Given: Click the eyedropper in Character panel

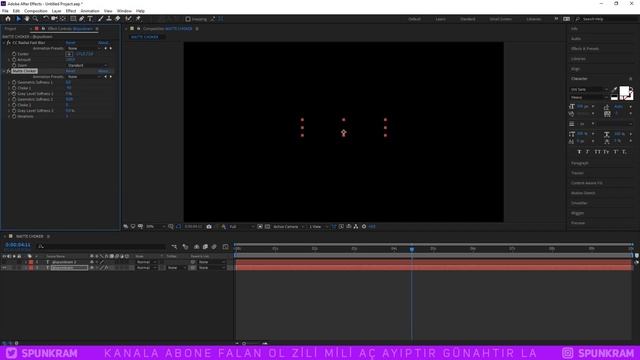Looking at the screenshot, I should pyautogui.click(x=615, y=89).
